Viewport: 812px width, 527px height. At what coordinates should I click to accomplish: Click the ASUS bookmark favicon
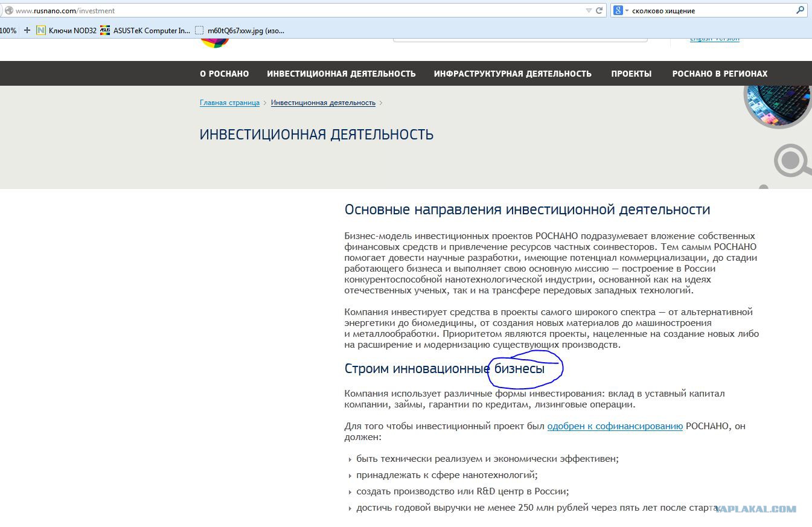[x=105, y=30]
